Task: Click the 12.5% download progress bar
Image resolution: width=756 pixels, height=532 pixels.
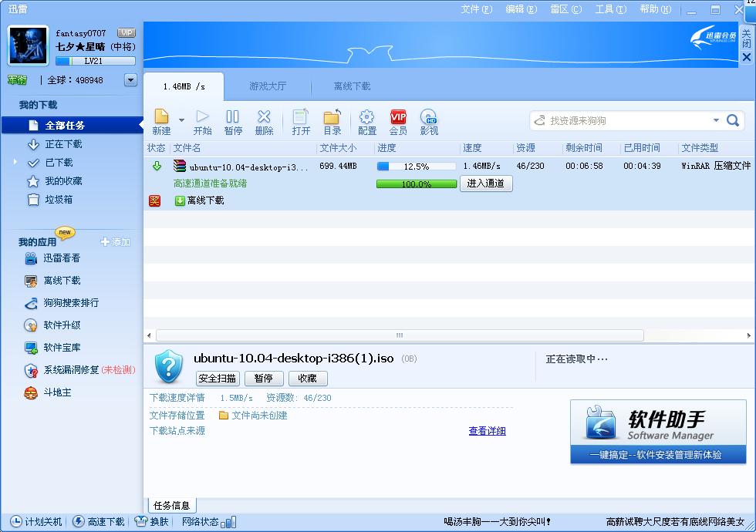Action: click(x=416, y=167)
